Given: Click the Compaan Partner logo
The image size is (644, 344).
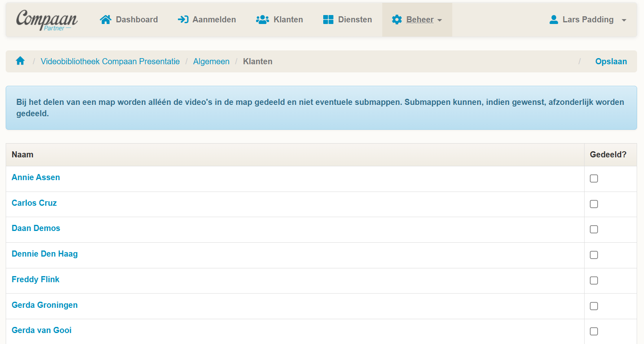Looking at the screenshot, I should (46, 20).
